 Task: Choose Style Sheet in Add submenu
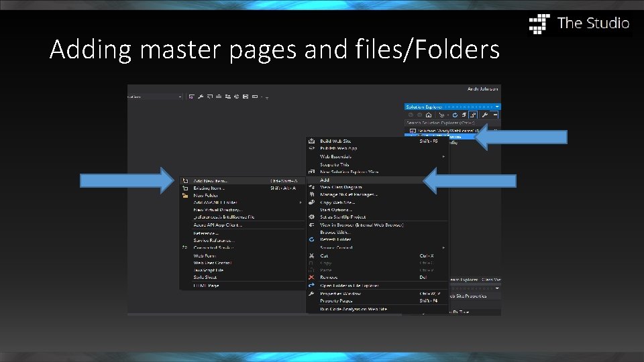coord(205,277)
